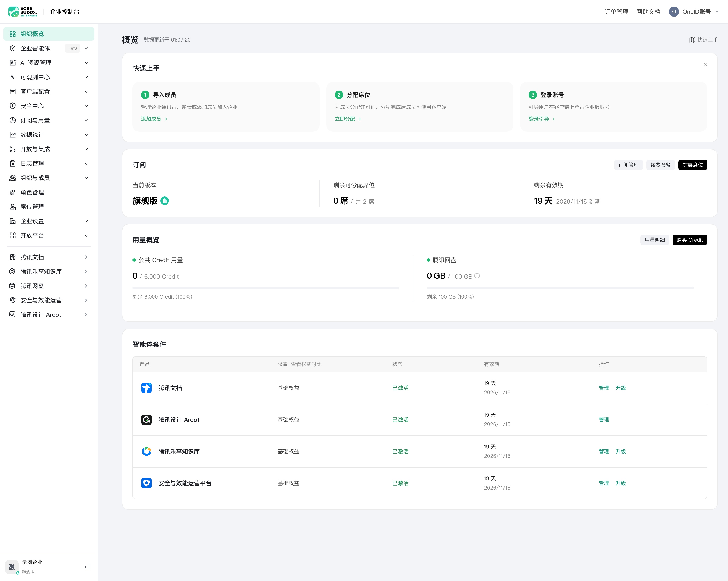This screenshot has width=728, height=581.
Task: Expand the 订阅与用量 chevron
Action: [x=86, y=120]
